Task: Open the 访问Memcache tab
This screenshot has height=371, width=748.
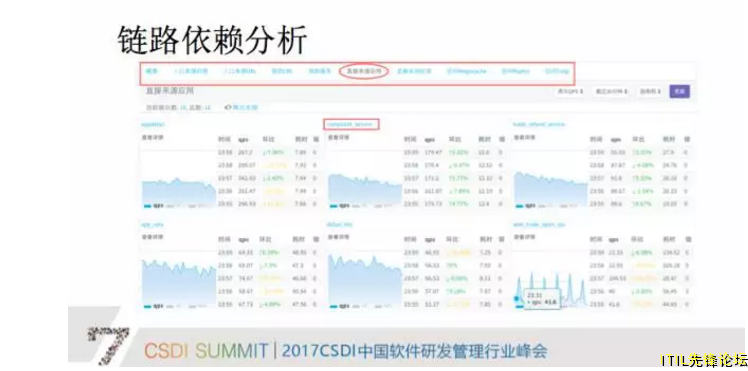Action: coord(467,71)
